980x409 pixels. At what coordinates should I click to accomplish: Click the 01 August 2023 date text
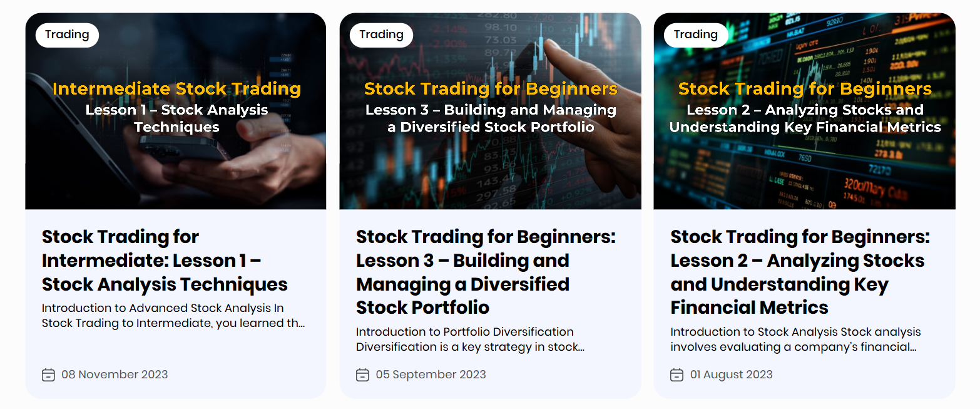pyautogui.click(x=731, y=375)
